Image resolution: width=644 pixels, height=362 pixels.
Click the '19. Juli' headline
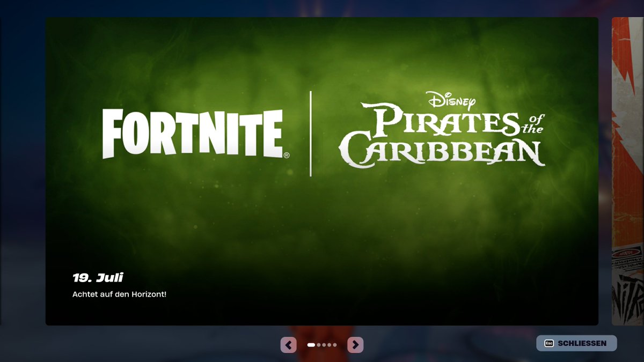click(98, 278)
